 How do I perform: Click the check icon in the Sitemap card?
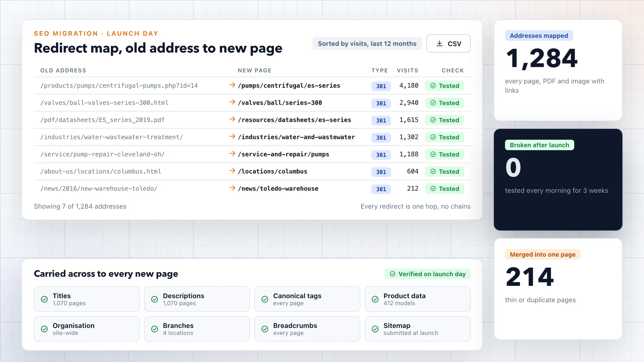tap(375, 329)
